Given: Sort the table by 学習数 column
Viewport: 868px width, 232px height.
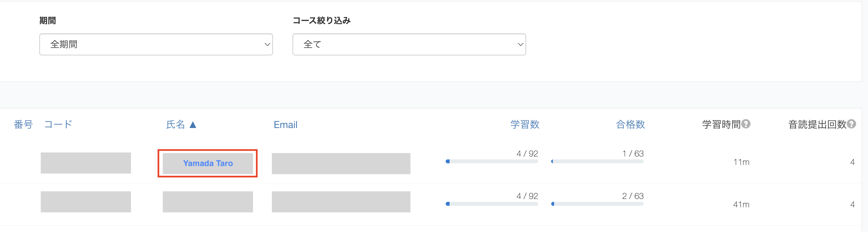Looking at the screenshot, I should click(x=525, y=124).
